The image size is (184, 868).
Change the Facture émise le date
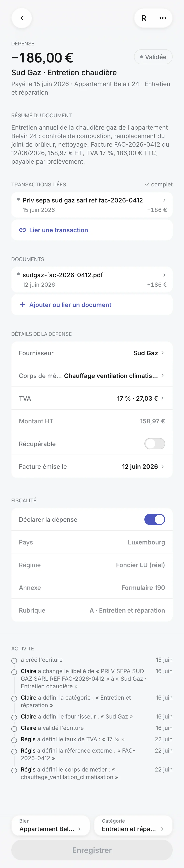tap(92, 466)
